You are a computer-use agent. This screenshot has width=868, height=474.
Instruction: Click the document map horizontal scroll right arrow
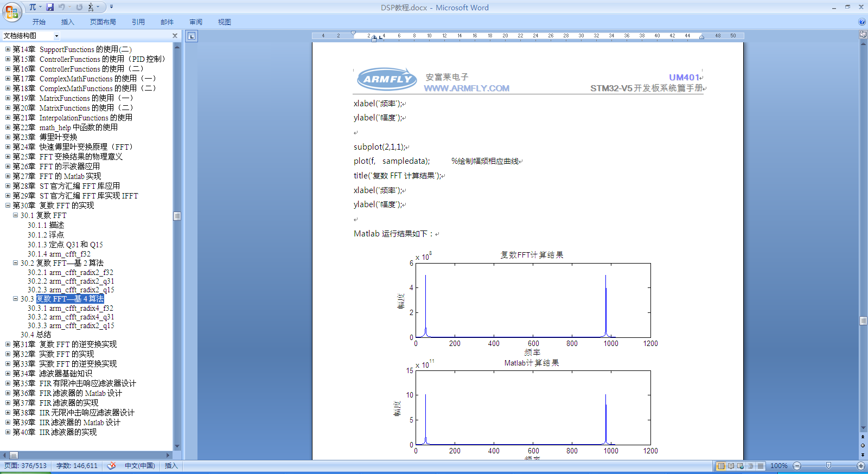(168, 455)
